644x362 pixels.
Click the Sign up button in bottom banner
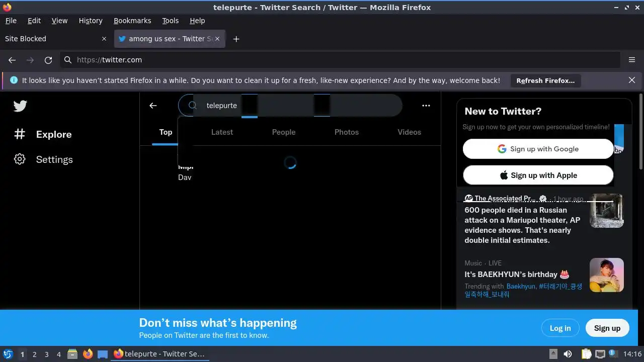(x=607, y=328)
